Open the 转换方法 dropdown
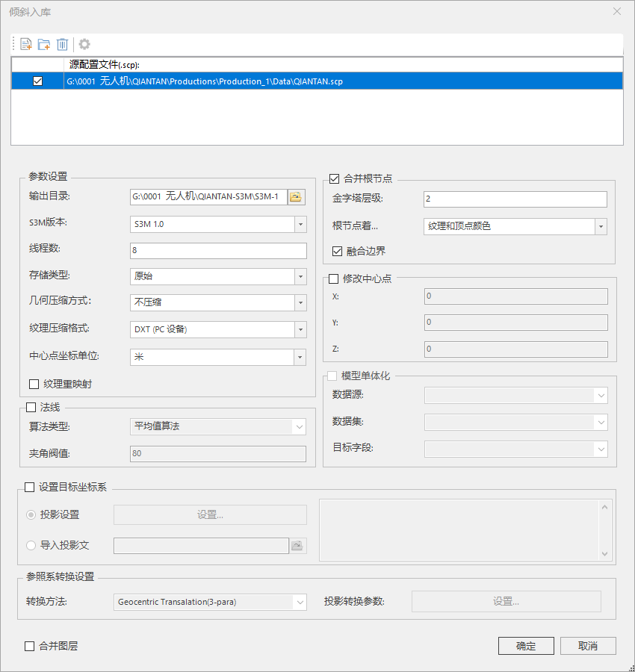 pos(300,602)
